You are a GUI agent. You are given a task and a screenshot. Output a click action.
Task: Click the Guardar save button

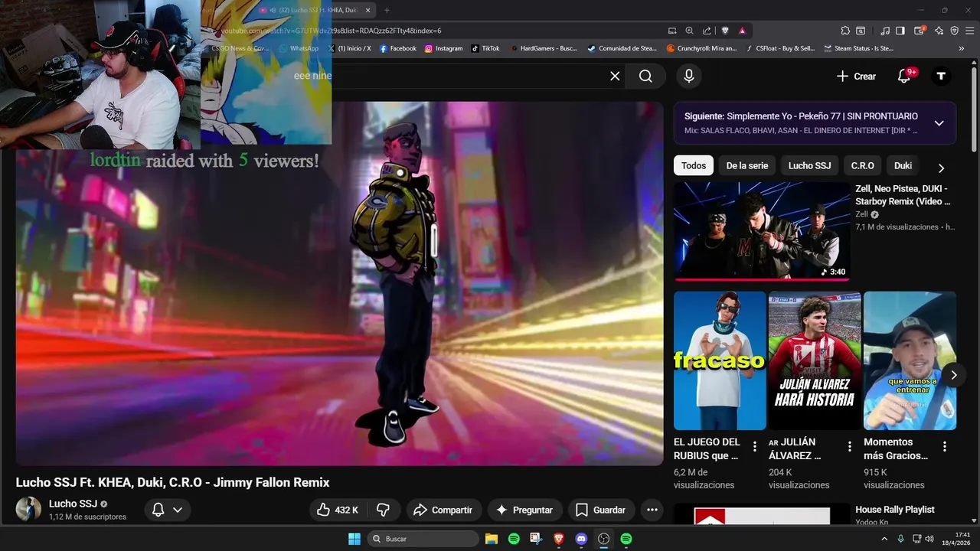tap(600, 510)
